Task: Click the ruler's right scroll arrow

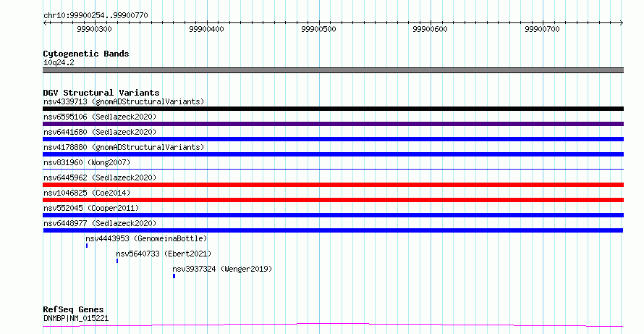Action: pos(622,23)
